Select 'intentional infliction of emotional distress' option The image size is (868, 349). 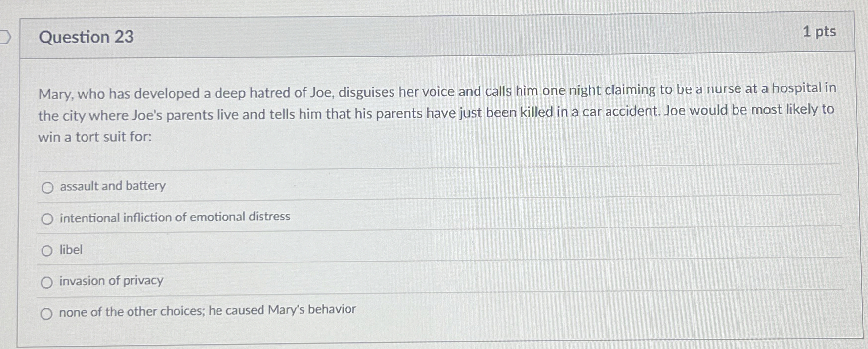coord(47,219)
